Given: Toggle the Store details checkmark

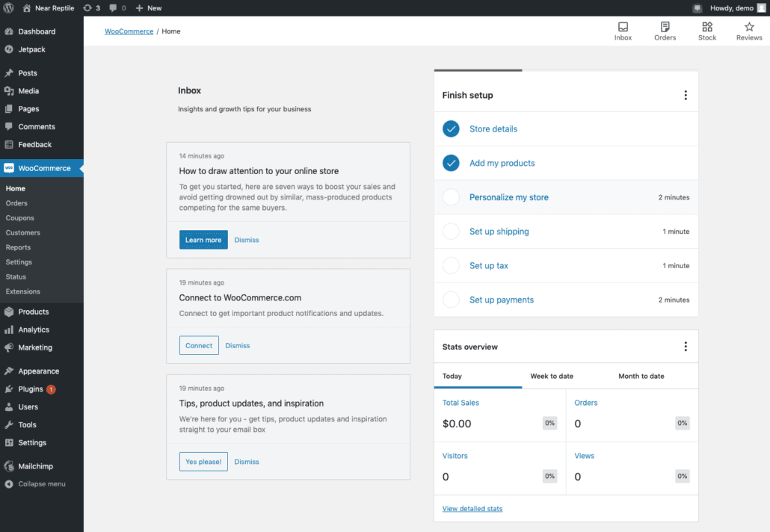Looking at the screenshot, I should click(x=451, y=129).
